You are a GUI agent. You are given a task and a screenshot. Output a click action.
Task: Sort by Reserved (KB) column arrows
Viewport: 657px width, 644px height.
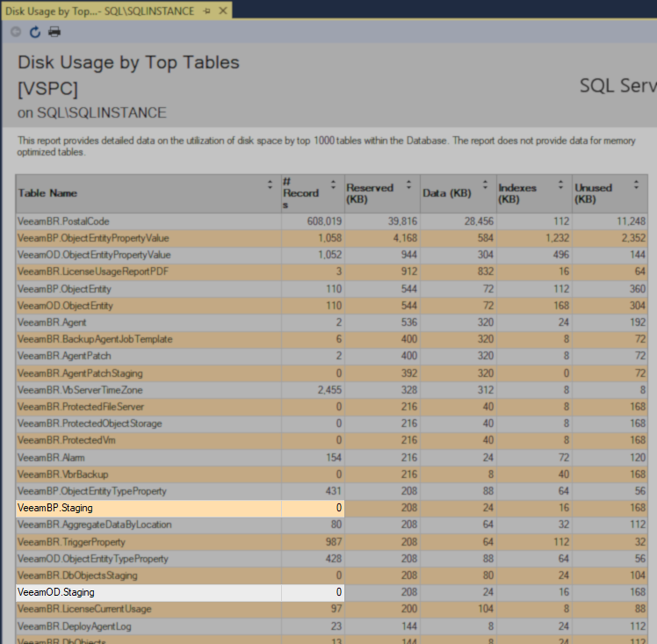coord(409,185)
